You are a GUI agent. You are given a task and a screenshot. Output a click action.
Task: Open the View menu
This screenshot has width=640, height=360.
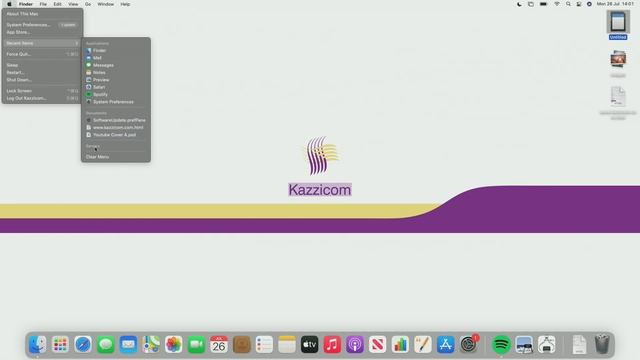click(x=73, y=4)
